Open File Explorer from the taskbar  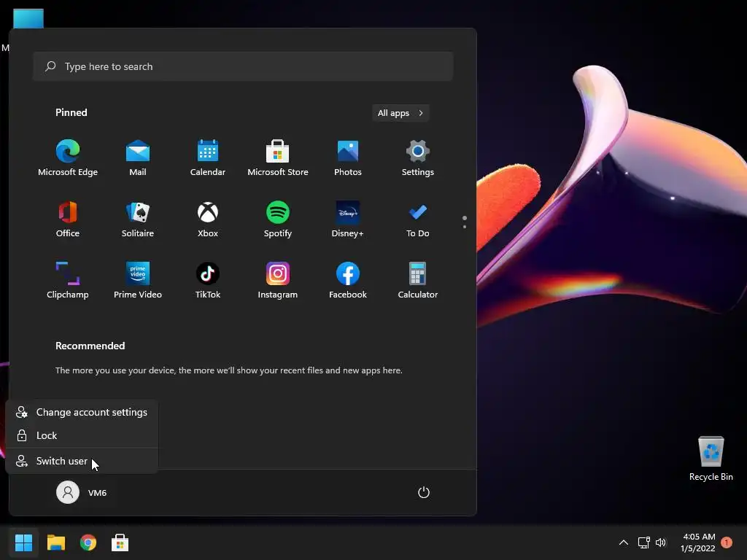(x=55, y=542)
